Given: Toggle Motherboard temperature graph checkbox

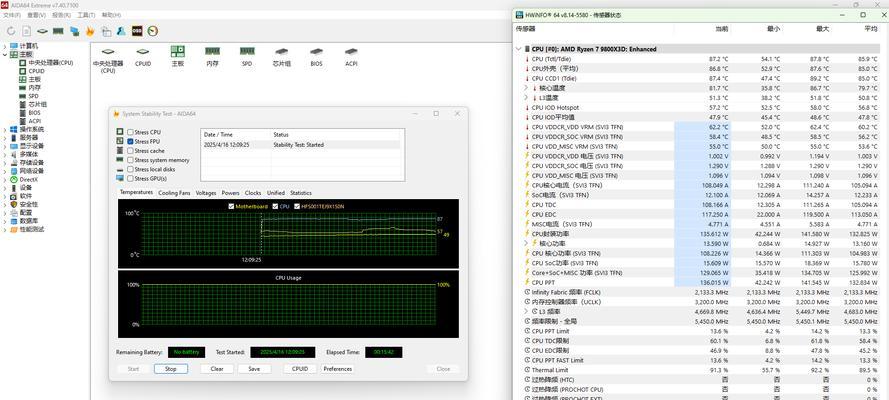Looking at the screenshot, I should coord(231,206).
